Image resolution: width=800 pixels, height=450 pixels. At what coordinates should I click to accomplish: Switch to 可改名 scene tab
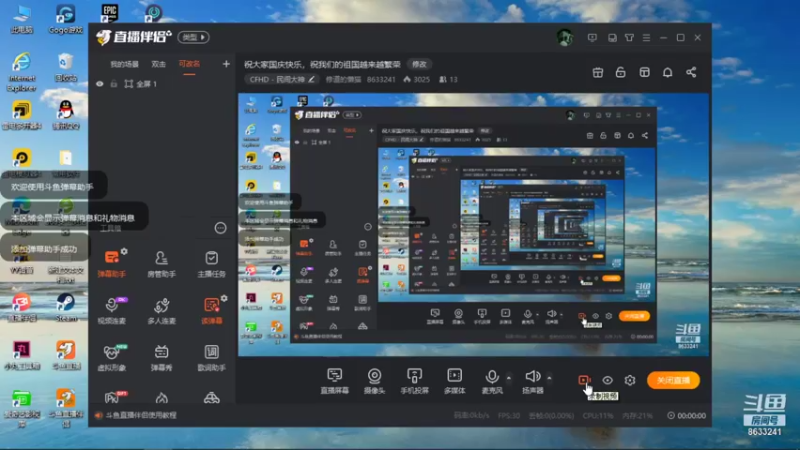pos(189,64)
